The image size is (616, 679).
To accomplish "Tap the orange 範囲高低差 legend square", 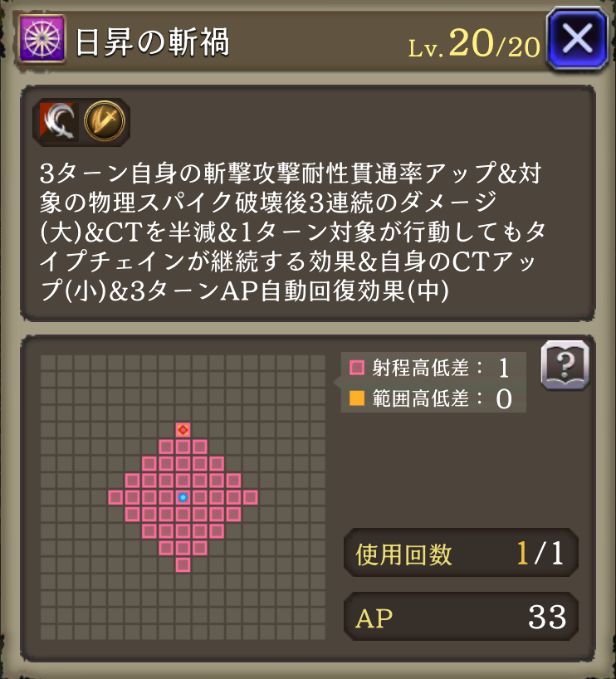I will point(357,398).
